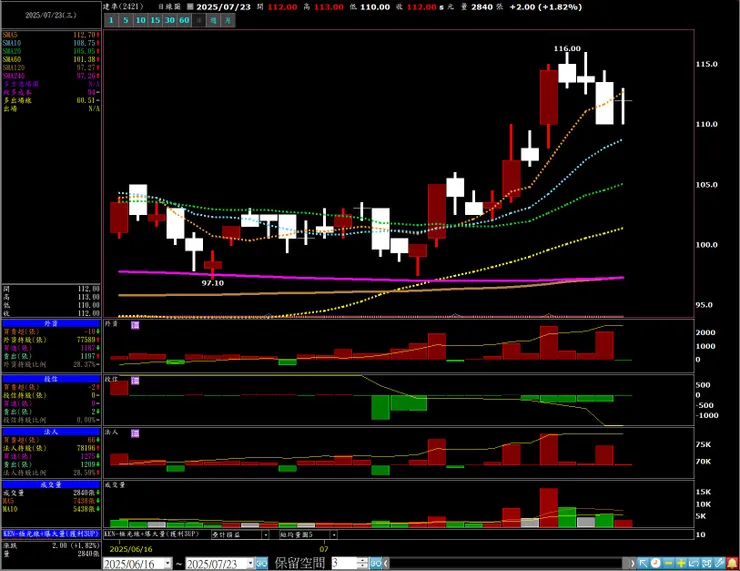The width and height of the screenshot is (740, 571).
Task: Click the SMA20 value 105.05
Action: click(x=86, y=51)
